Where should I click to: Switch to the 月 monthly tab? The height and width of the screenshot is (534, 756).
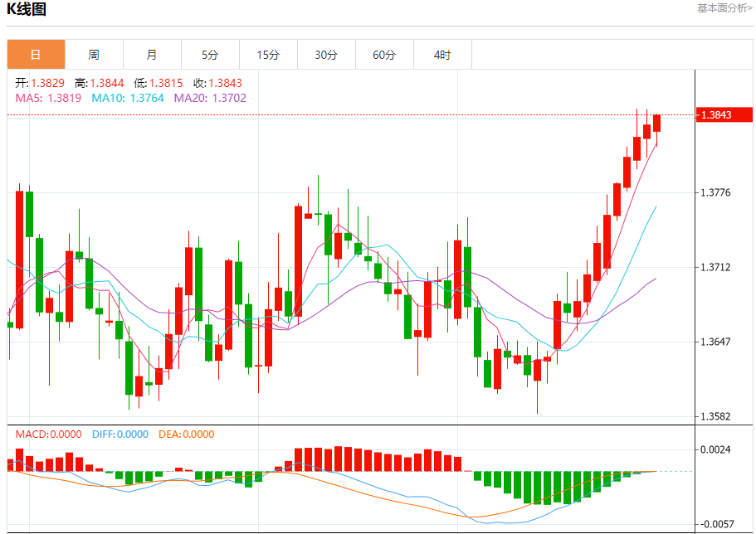click(x=152, y=55)
